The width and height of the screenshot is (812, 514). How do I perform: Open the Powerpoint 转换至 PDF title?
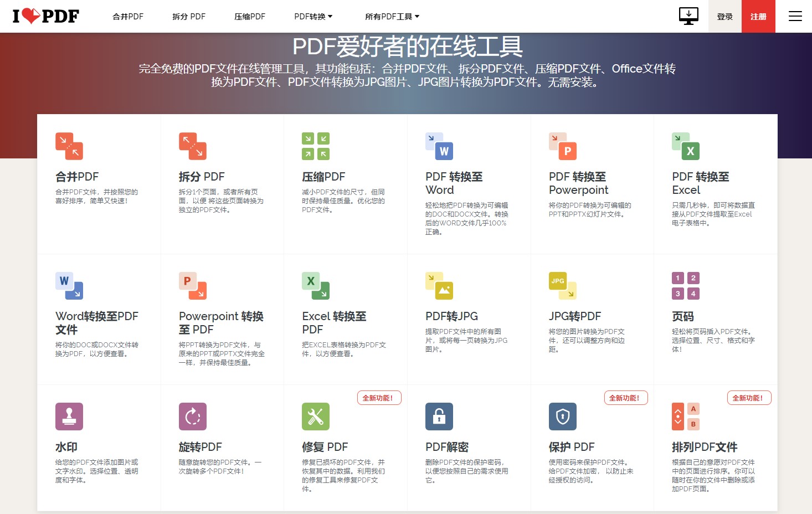pos(221,323)
